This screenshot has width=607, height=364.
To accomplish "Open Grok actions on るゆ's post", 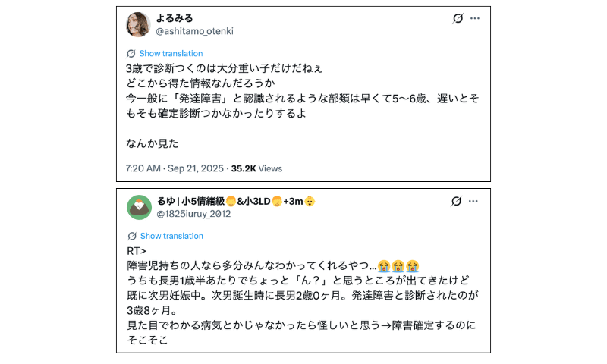I will [x=457, y=201].
